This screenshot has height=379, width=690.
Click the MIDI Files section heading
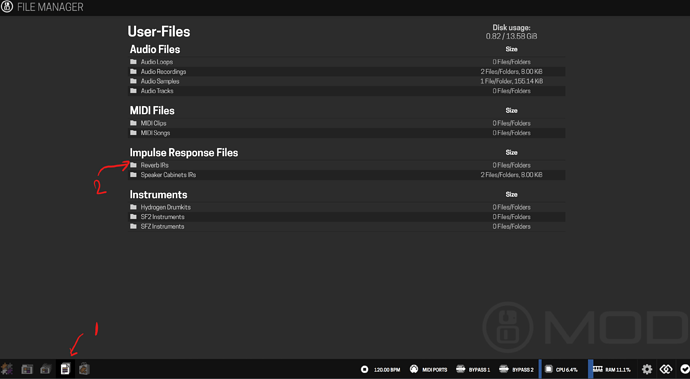(x=152, y=110)
